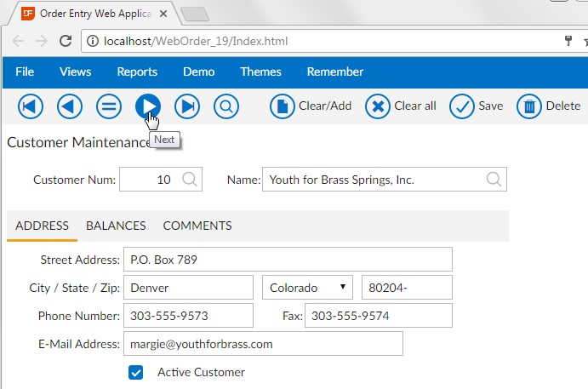This screenshot has width=588, height=389.
Task: Move to the Next customer record
Action: [x=148, y=106]
